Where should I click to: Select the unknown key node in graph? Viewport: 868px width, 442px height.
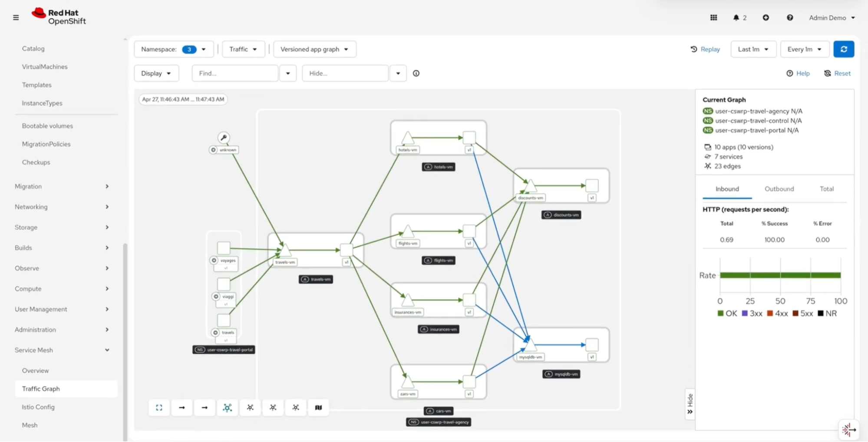[x=224, y=138]
